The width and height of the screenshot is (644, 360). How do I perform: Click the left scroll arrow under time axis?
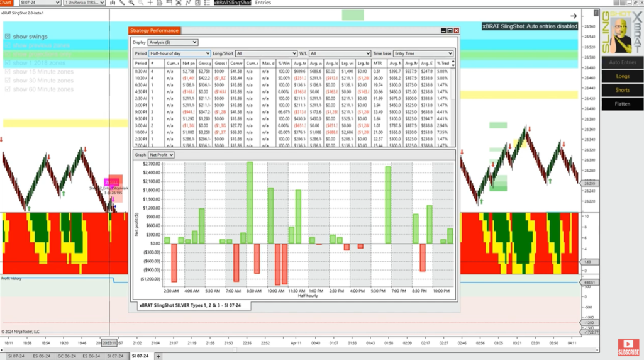pos(2,350)
